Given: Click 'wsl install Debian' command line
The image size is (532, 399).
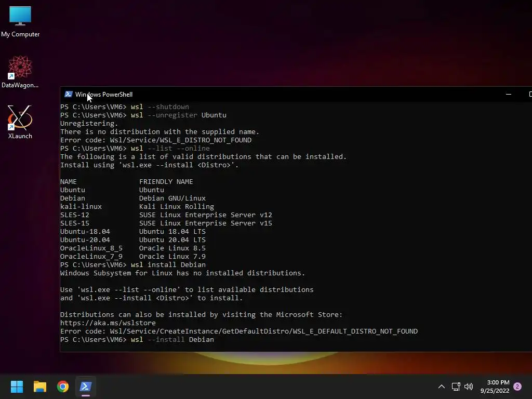Looking at the screenshot, I should pyautogui.click(x=133, y=264).
